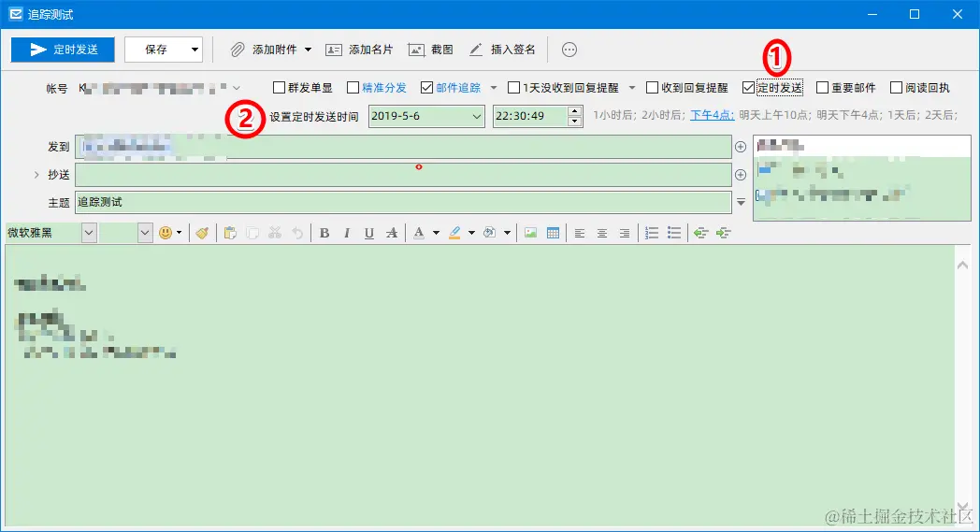The width and height of the screenshot is (980, 532).
Task: Expand the 添加附件 dropdown arrow
Action: pos(309,50)
